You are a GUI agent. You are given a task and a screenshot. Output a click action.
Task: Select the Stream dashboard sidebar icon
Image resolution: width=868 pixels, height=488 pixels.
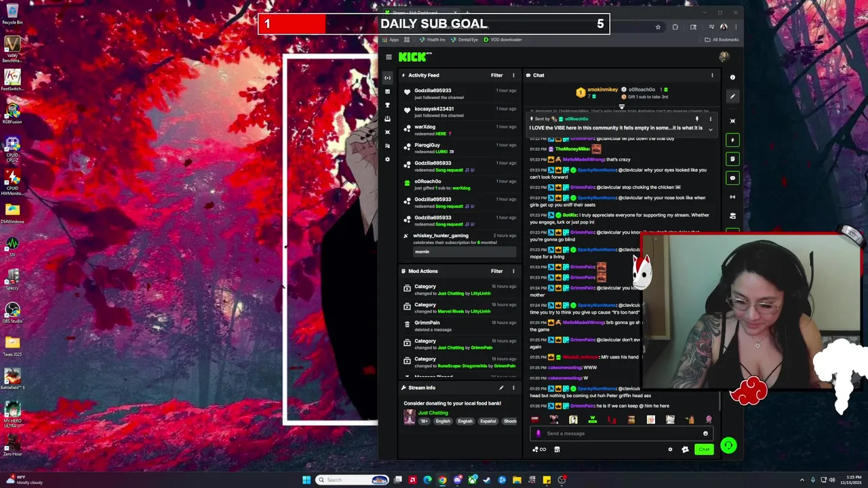tap(387, 78)
